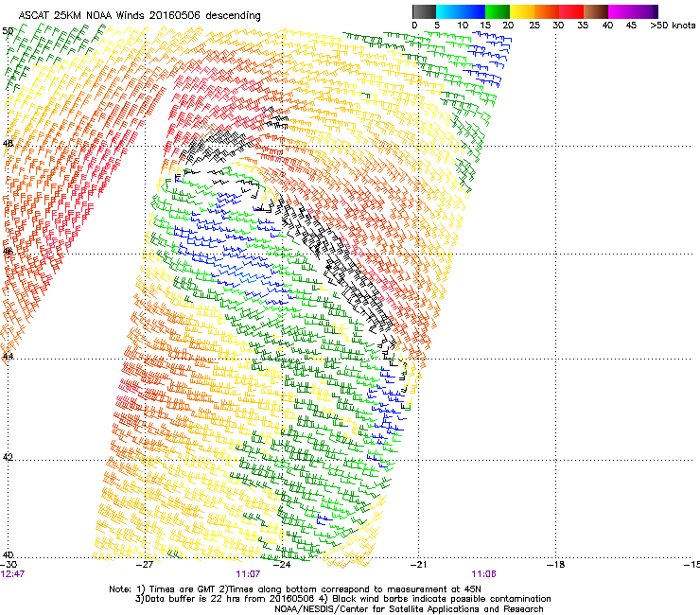Click latitude label '42'

pyautogui.click(x=8, y=457)
